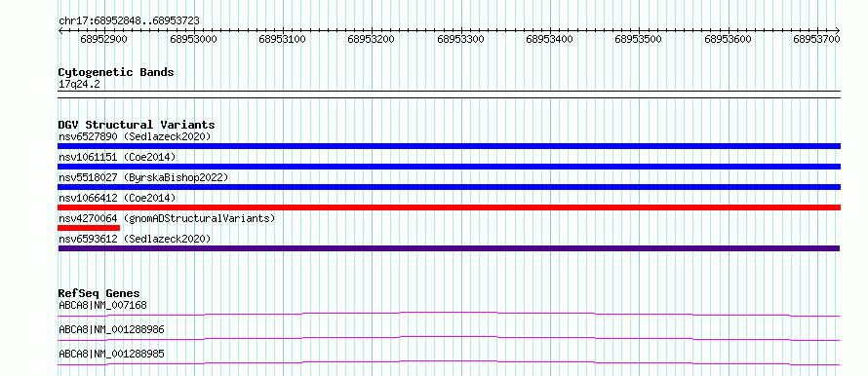The width and height of the screenshot is (868, 376).
Task: Open variant nsv1066412 (Coe2014) label
Action: click(117, 198)
